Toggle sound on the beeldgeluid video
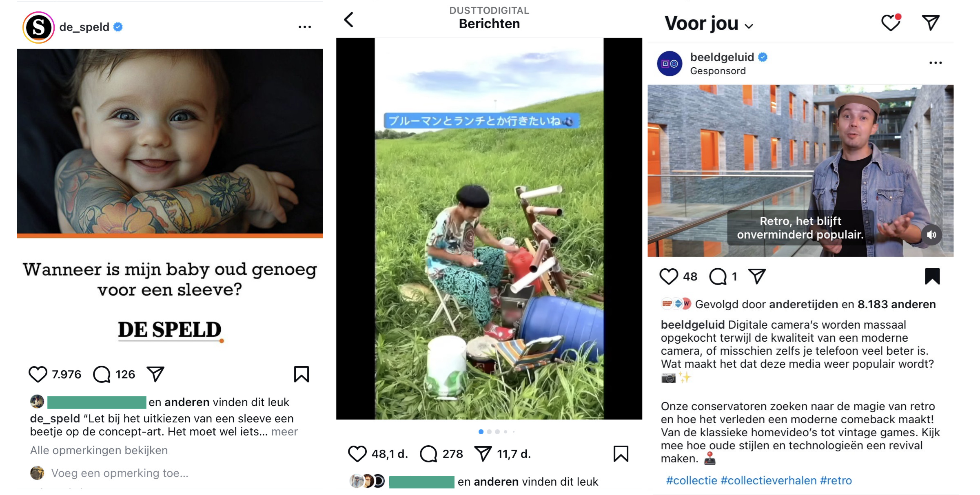This screenshot has width=980, height=495. [931, 235]
